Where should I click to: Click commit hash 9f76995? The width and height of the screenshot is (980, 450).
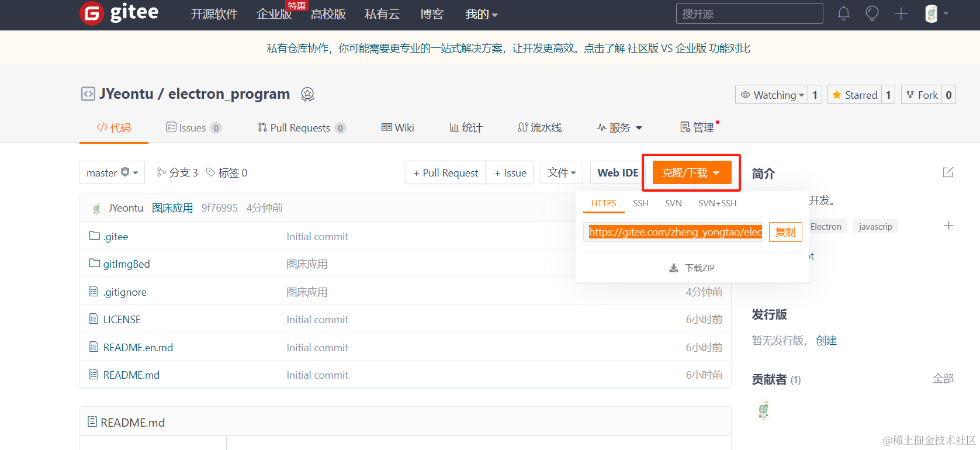[x=220, y=208]
